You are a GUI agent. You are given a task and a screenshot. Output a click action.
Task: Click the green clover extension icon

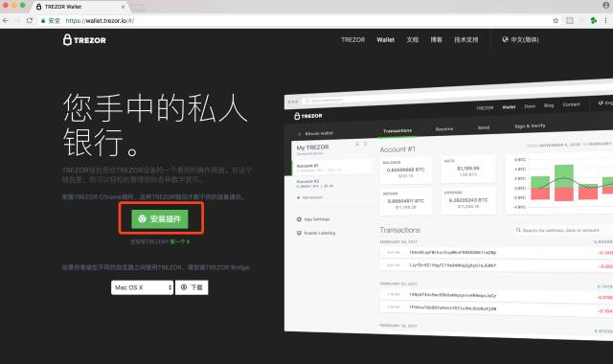tap(594, 21)
